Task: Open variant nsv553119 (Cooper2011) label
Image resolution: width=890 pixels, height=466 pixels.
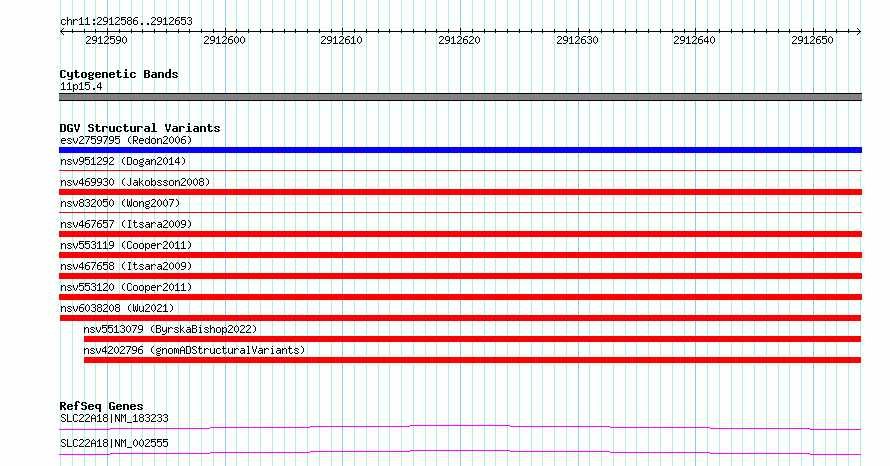Action: coord(126,245)
